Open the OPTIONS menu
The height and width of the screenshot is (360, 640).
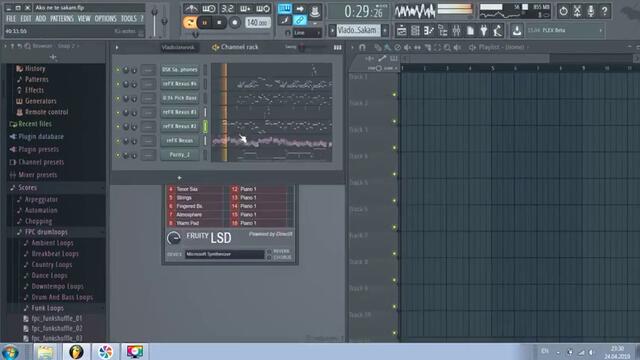tap(106, 19)
